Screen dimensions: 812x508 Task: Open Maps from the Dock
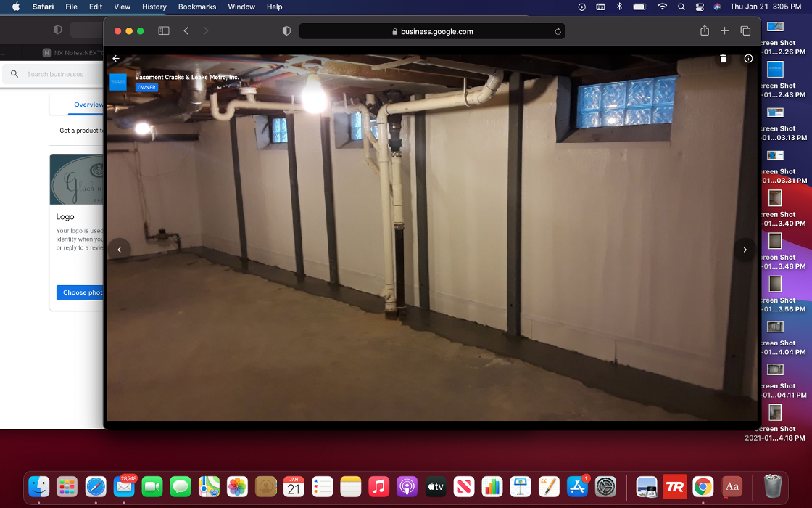pyautogui.click(x=210, y=487)
